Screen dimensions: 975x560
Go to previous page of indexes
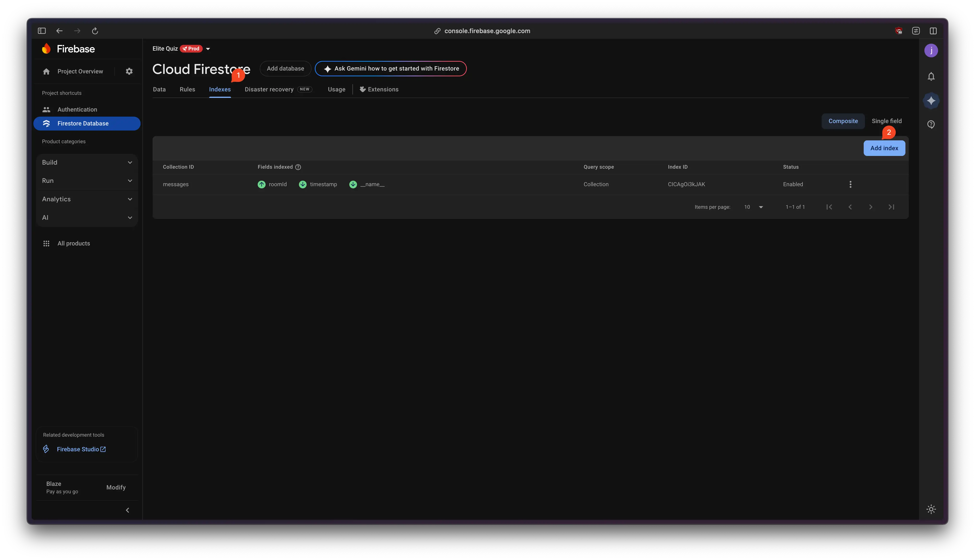[850, 207]
